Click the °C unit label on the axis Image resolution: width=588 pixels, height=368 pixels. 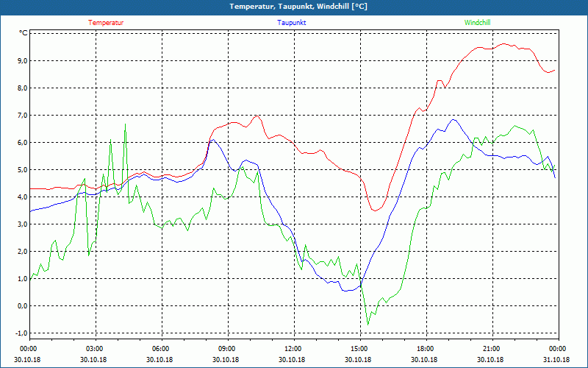24,33
